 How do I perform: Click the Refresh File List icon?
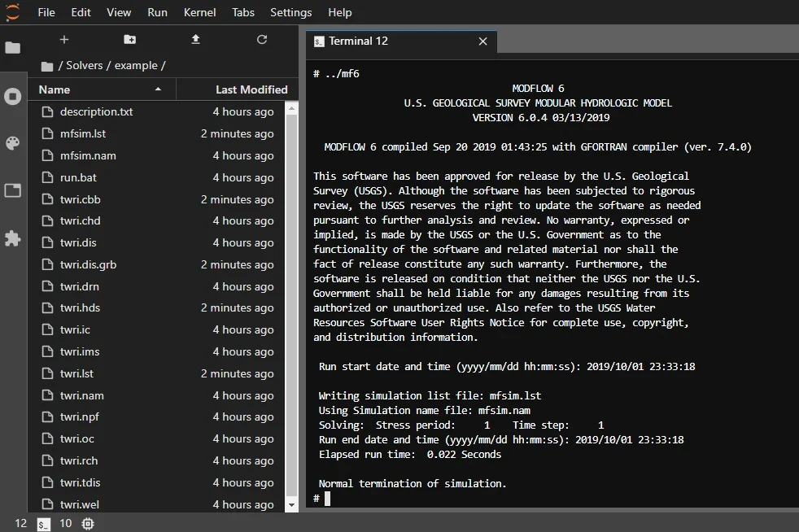coord(262,40)
